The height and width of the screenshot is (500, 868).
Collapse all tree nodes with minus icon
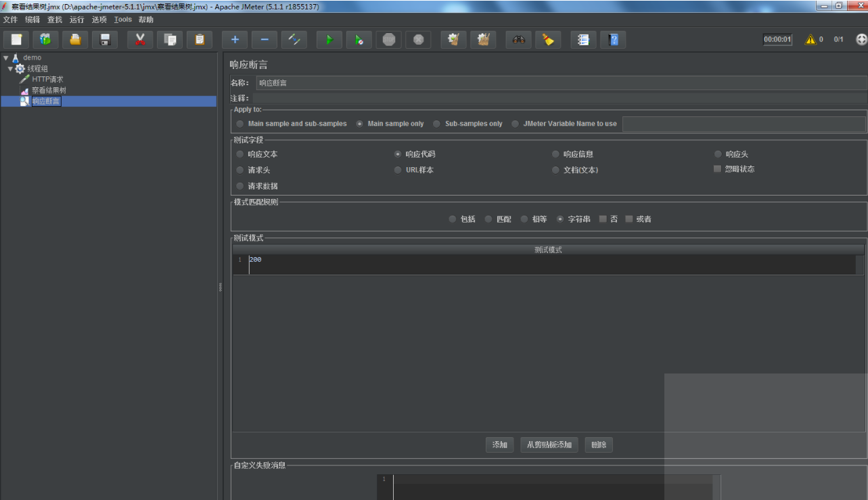[x=265, y=39]
